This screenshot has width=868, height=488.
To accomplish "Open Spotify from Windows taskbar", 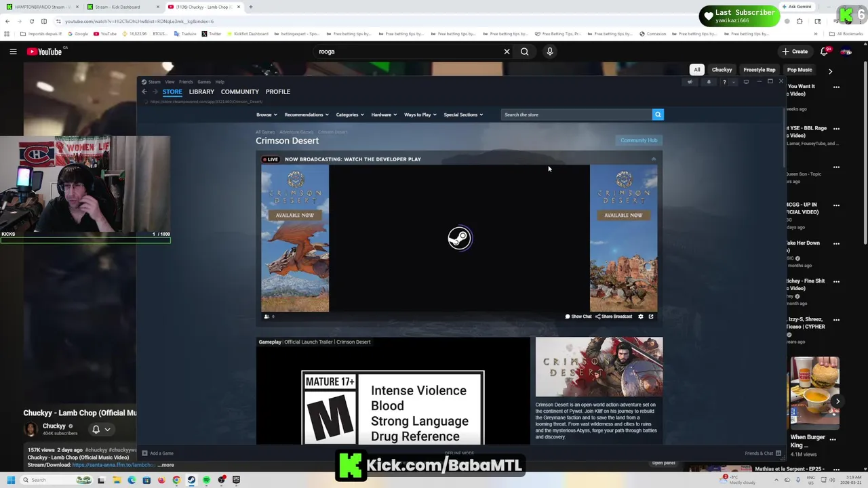I will [206, 480].
